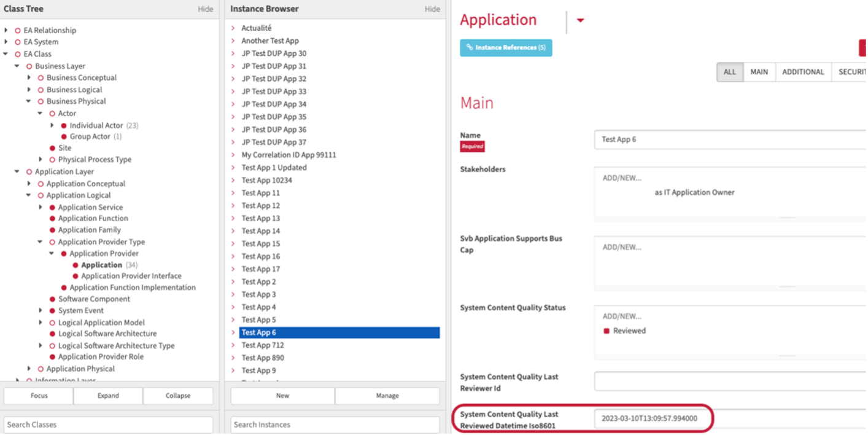Collapse the Business Physical node

29,101
